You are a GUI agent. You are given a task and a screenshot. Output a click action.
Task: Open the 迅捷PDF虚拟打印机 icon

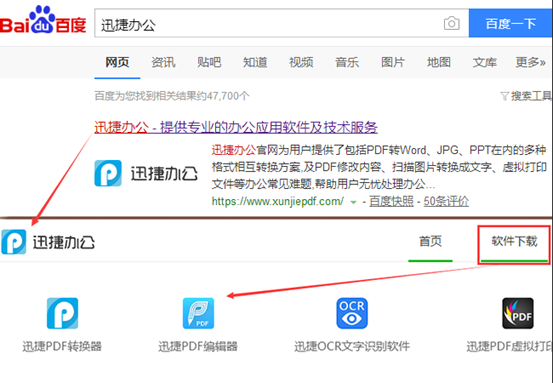518,313
